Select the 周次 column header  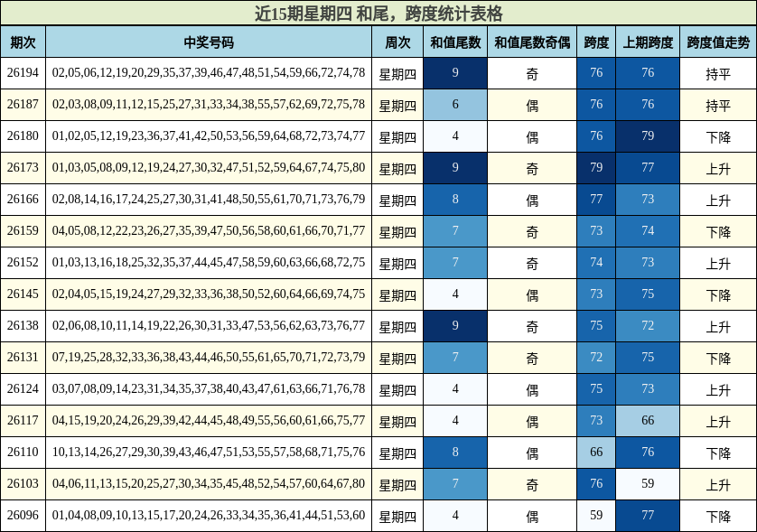(x=397, y=42)
